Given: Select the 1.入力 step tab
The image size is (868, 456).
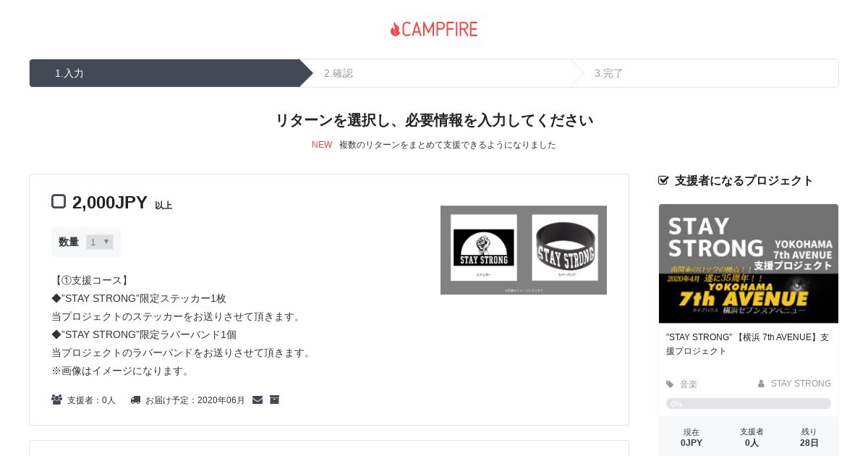Looking at the screenshot, I should (164, 73).
